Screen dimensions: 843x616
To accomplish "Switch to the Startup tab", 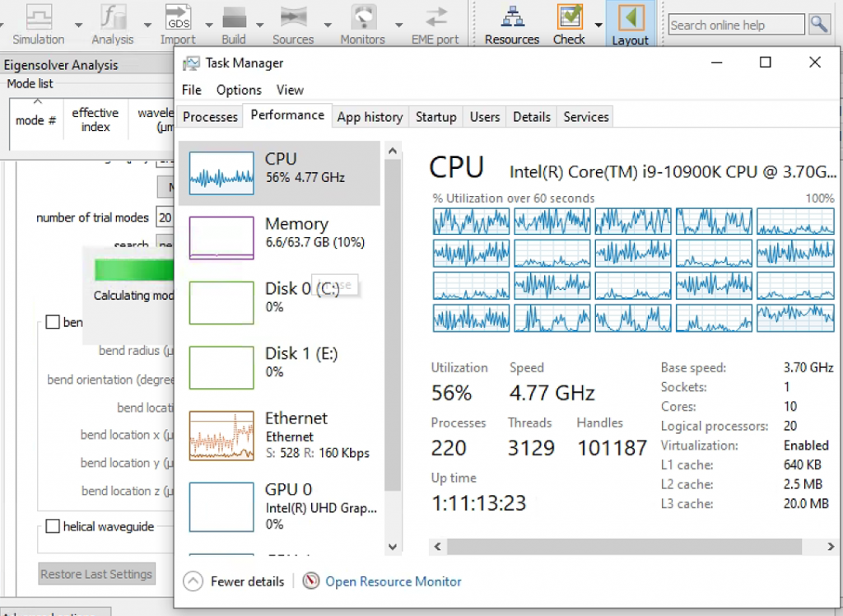I will pos(436,117).
